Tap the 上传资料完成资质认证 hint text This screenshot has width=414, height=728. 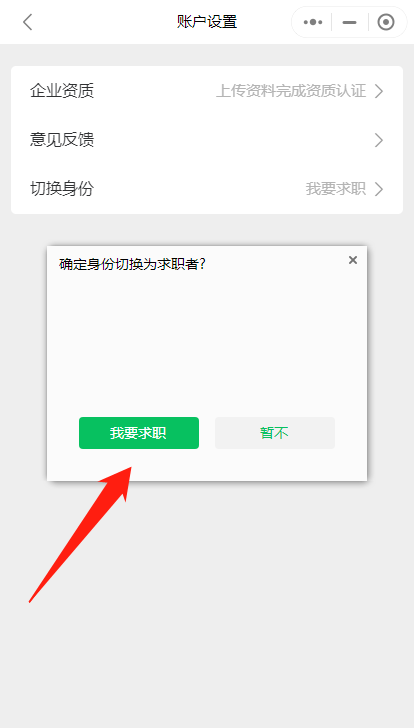[x=291, y=91]
